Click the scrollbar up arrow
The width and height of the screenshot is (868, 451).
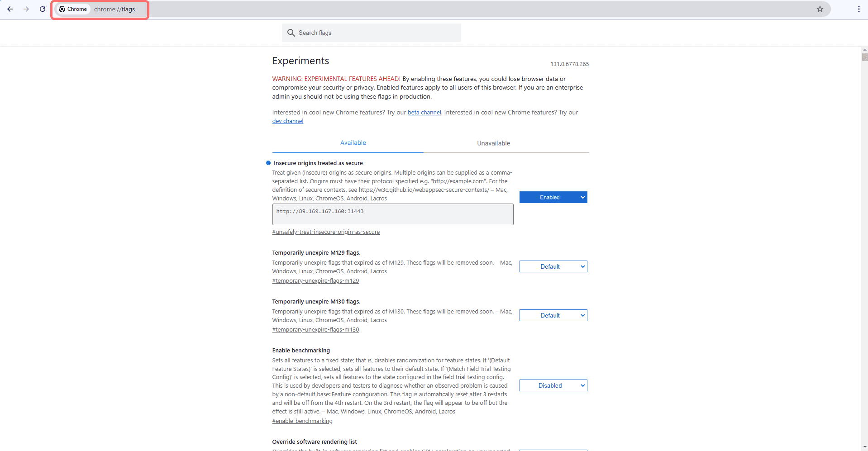pyautogui.click(x=865, y=50)
